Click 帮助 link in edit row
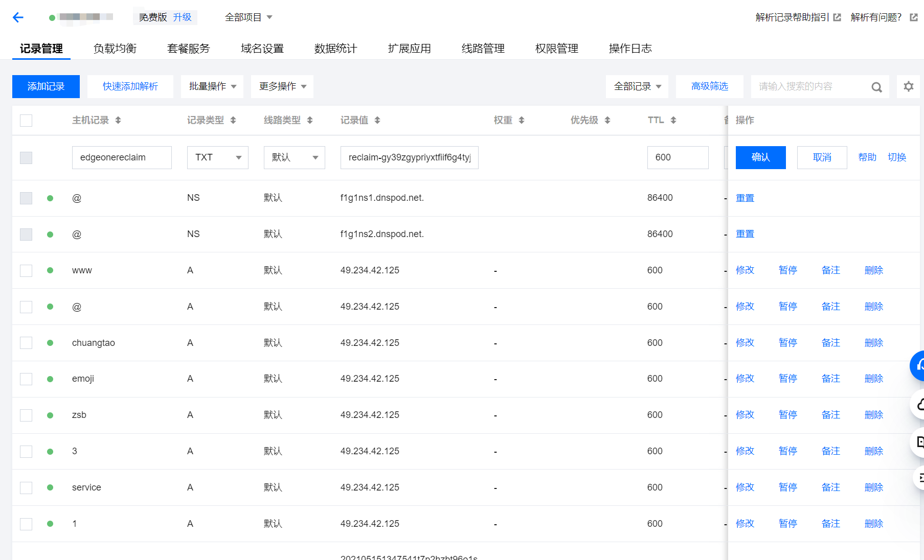Screen dimensions: 924x560 pyautogui.click(x=867, y=157)
